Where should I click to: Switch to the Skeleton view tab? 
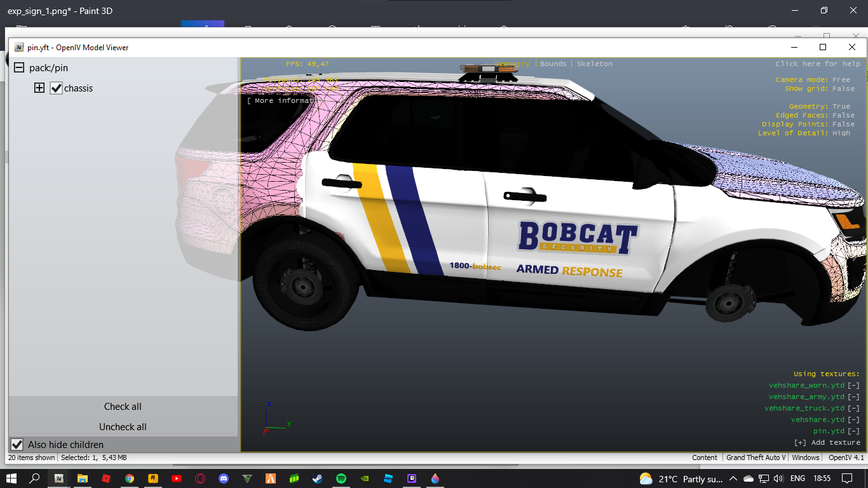(595, 64)
